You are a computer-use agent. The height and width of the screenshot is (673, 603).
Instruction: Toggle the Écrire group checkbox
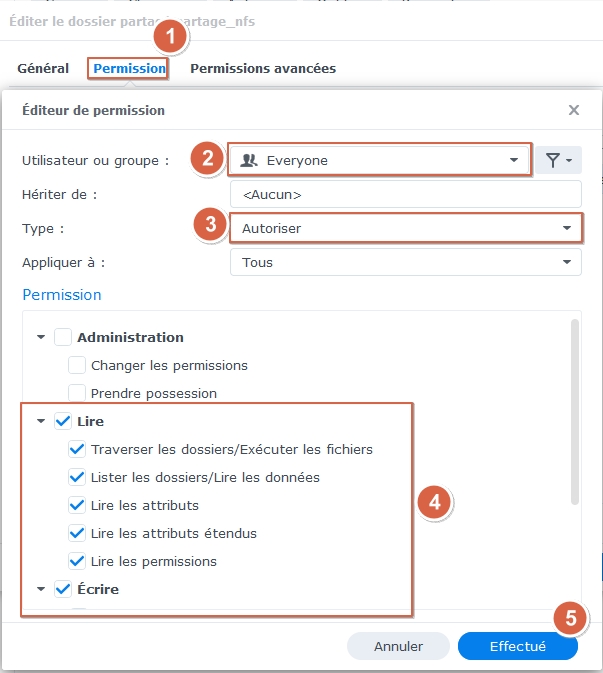pyautogui.click(x=63, y=590)
